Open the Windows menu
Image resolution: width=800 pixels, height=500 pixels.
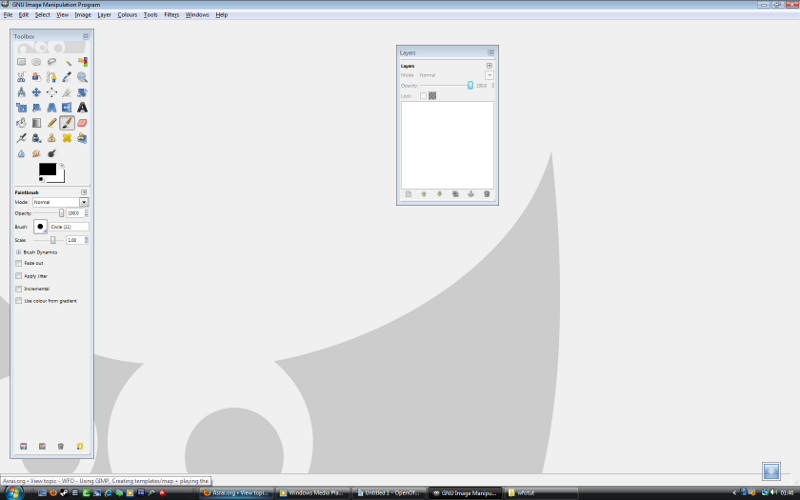[x=197, y=15]
